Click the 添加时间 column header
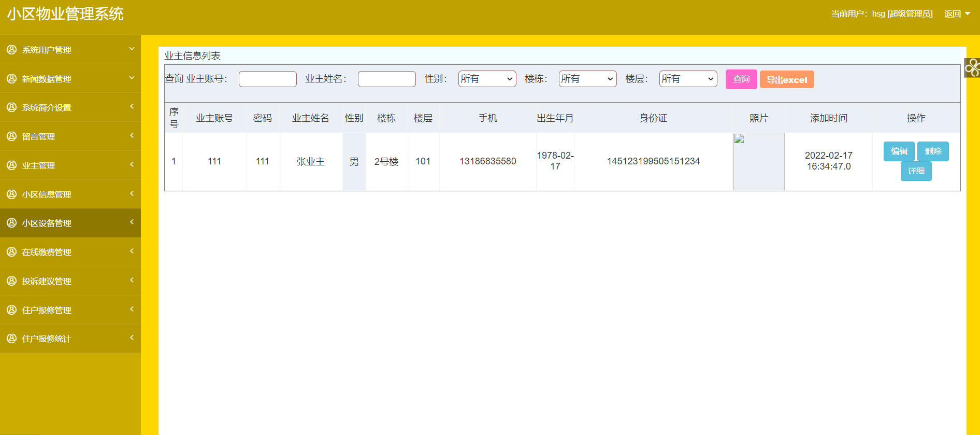 coord(829,118)
